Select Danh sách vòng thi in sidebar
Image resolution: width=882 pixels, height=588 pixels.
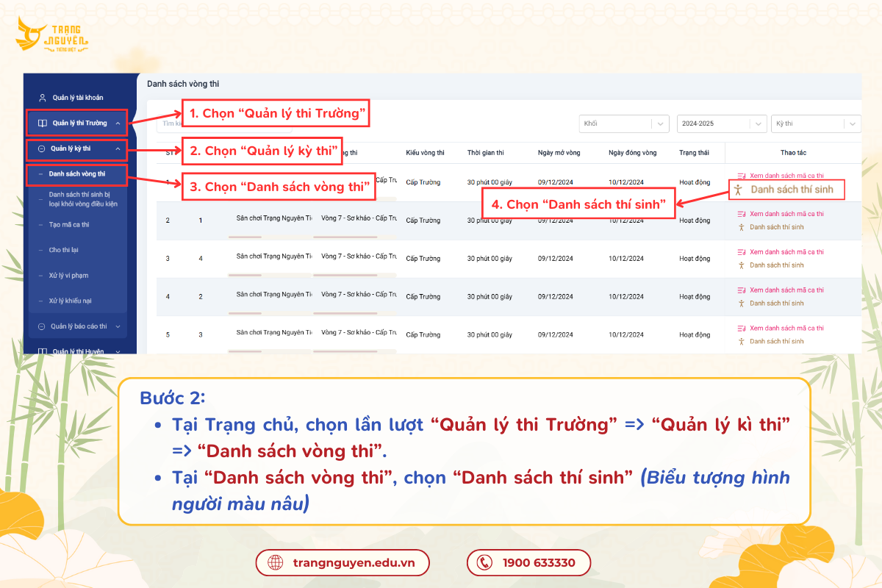point(77,174)
